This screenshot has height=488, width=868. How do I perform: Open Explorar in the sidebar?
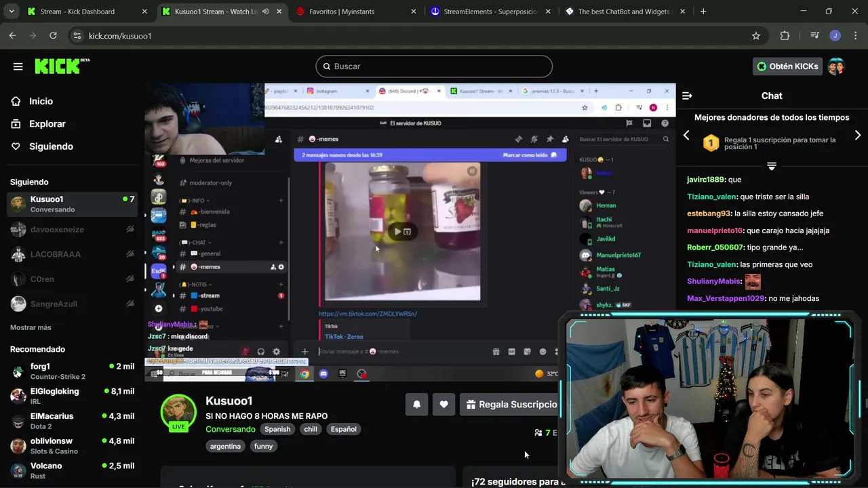pyautogui.click(x=47, y=124)
